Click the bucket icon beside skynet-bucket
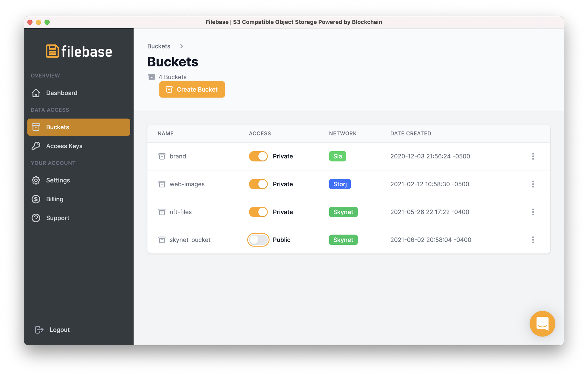The width and height of the screenshot is (588, 377). 162,240
